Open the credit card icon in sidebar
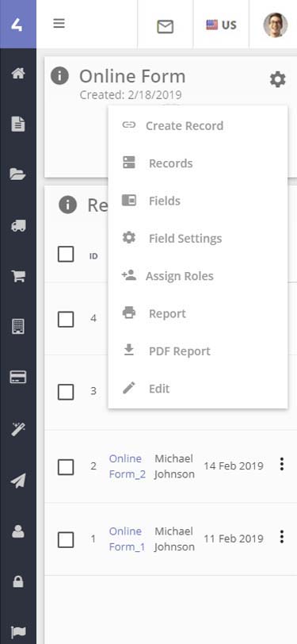The height and width of the screenshot is (644, 297). point(18,377)
